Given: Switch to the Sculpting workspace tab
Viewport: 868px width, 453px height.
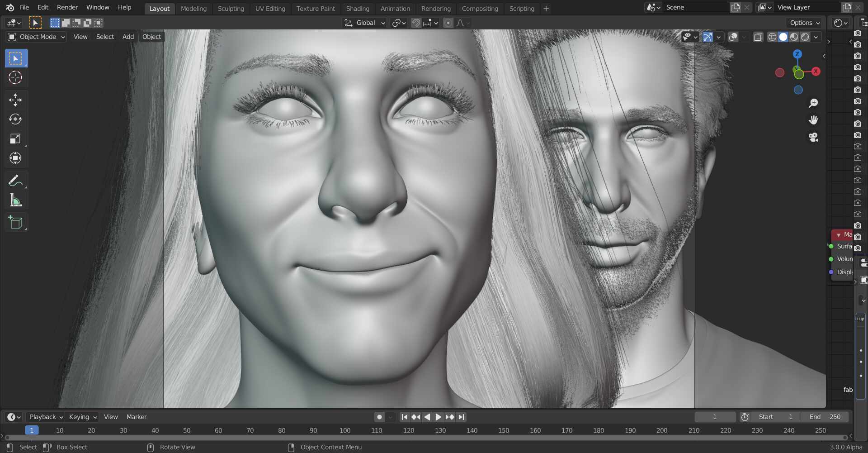Looking at the screenshot, I should (x=231, y=9).
